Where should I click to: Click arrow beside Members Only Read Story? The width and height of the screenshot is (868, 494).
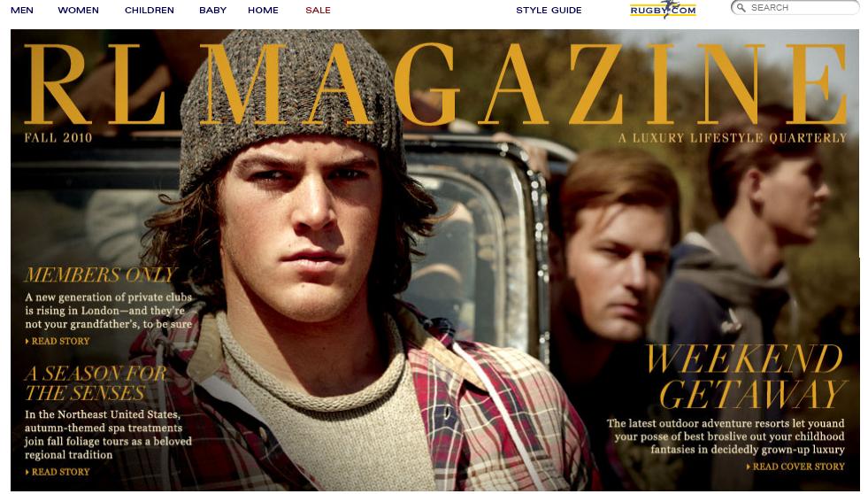click(x=27, y=341)
